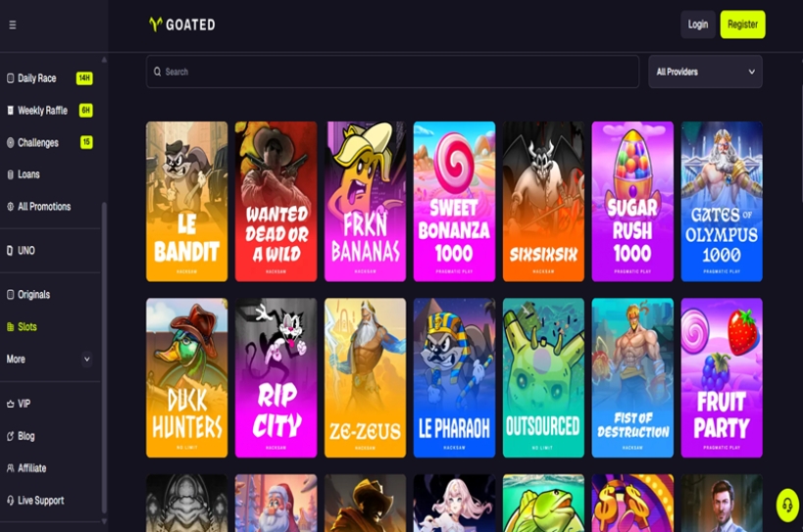Open the live support headset bubble

[787, 506]
